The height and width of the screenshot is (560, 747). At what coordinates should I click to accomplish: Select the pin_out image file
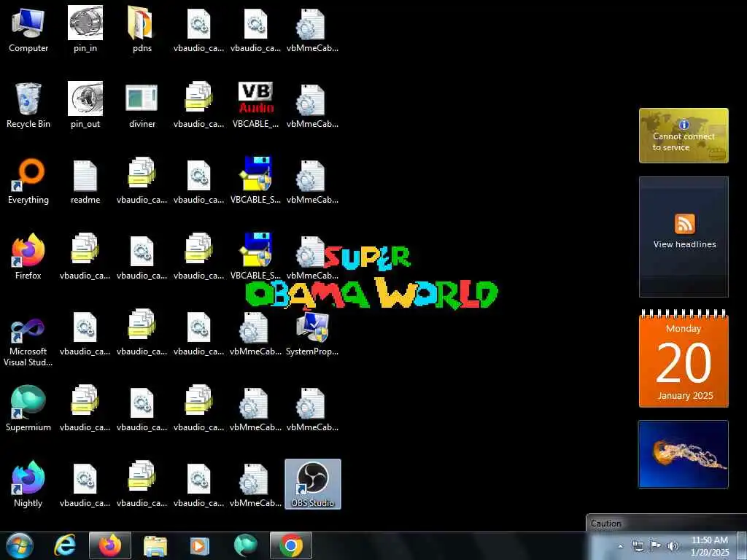point(85,106)
